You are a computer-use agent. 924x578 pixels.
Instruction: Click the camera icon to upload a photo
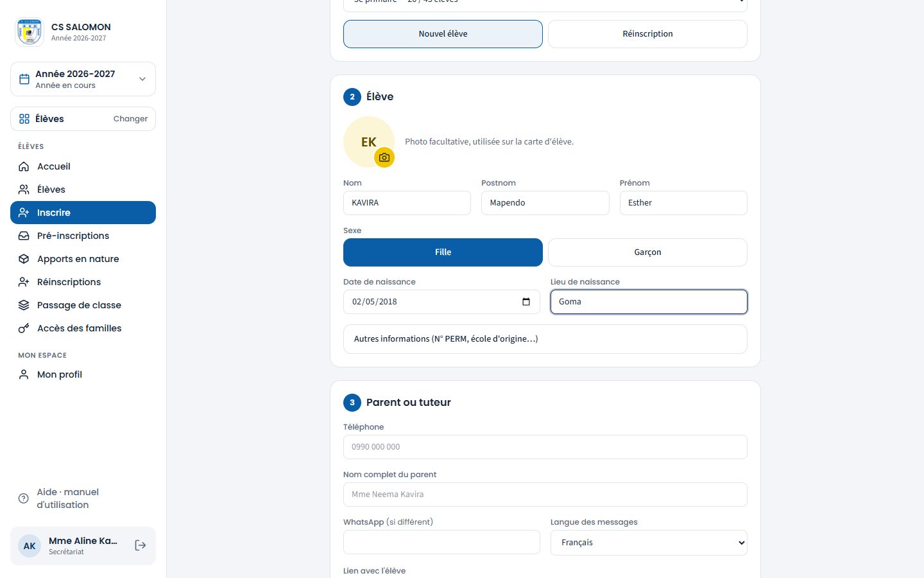pos(384,157)
